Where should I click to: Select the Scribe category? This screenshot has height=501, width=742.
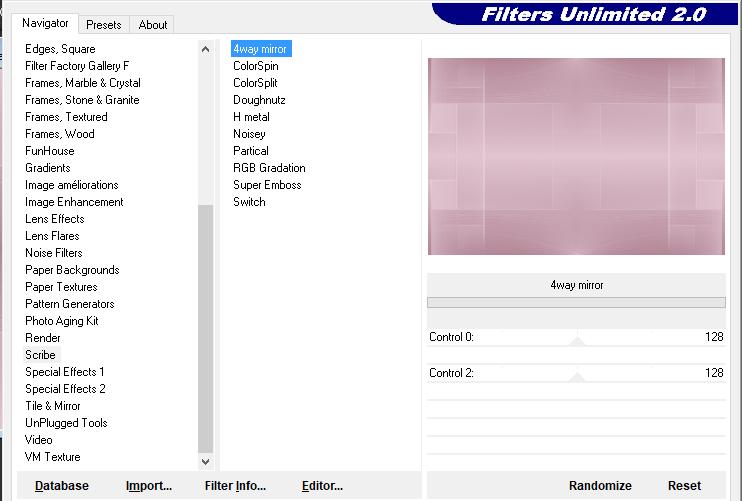tap(40, 355)
